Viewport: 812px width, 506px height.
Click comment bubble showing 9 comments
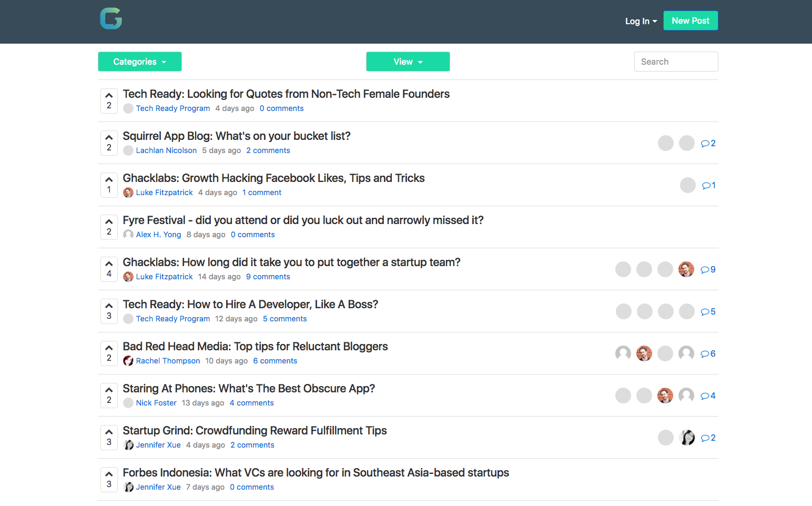coord(708,270)
